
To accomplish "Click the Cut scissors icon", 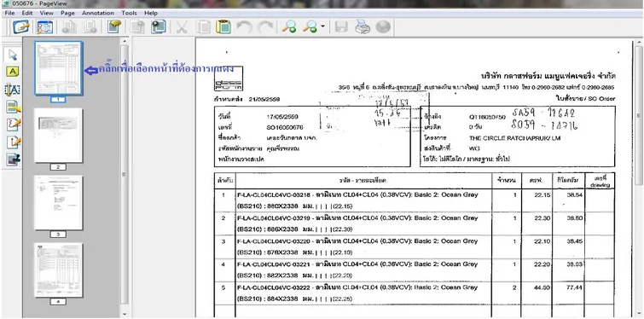I will click(x=182, y=27).
